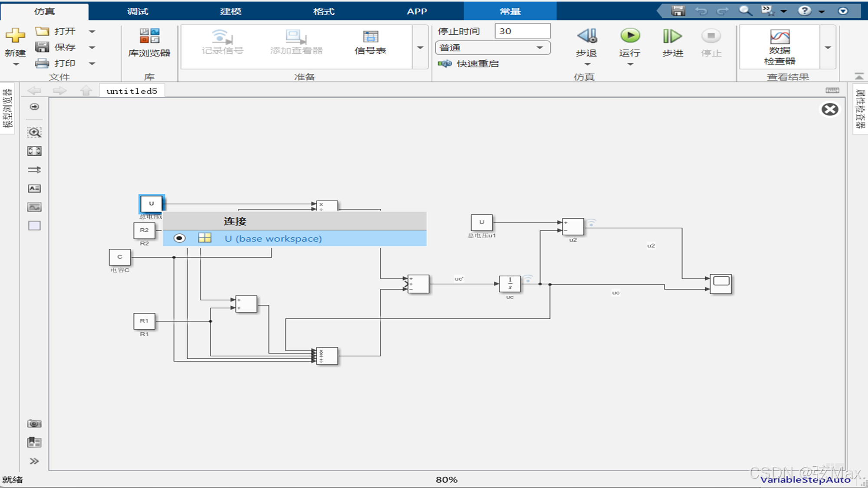Click the Run (运行) simulation button
This screenshot has width=868, height=488.
tap(630, 36)
